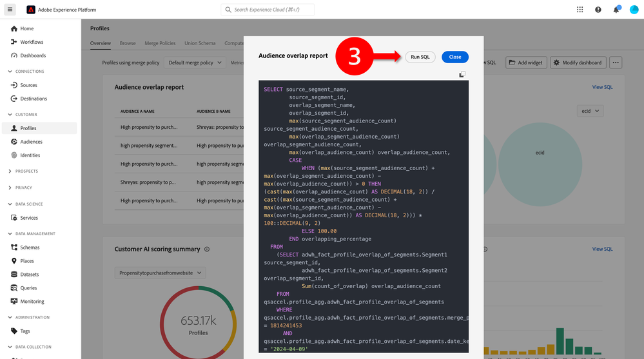Expand the ecid identity dropdown

[x=590, y=111]
